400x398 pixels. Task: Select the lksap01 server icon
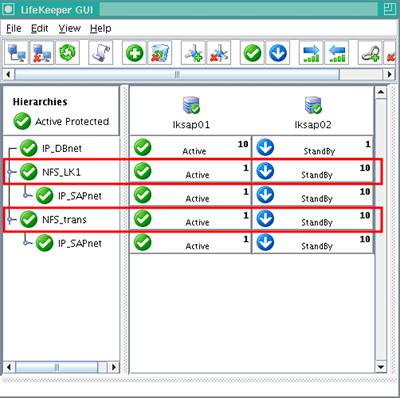tap(191, 105)
